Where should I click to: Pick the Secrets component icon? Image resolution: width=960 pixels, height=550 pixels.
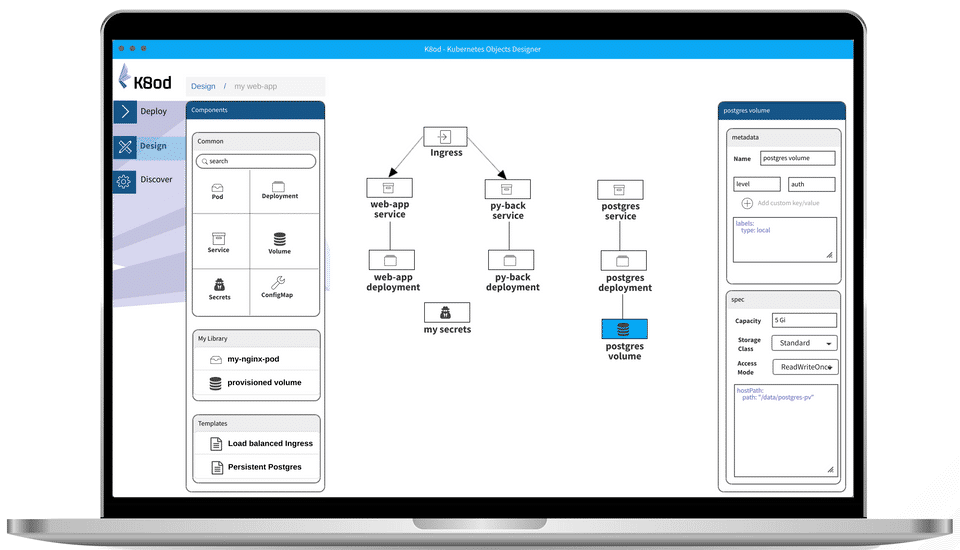pos(219,285)
